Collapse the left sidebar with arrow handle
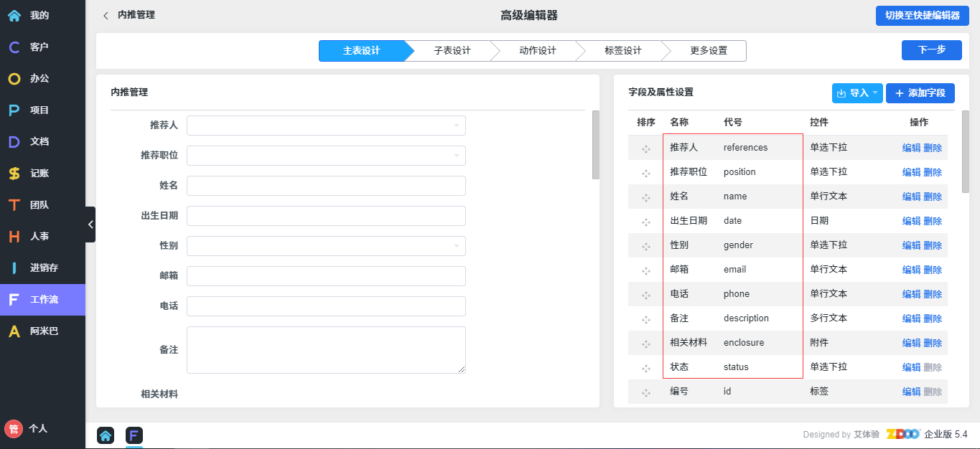 (90, 225)
